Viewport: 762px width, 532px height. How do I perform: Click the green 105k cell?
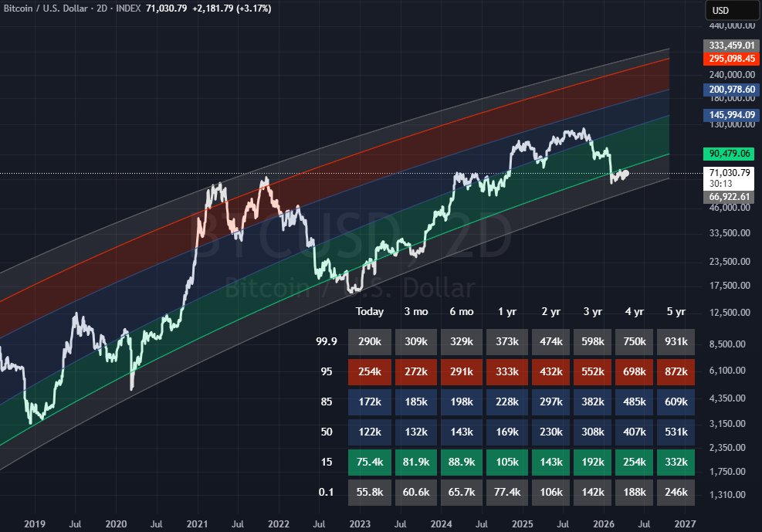[x=507, y=462]
